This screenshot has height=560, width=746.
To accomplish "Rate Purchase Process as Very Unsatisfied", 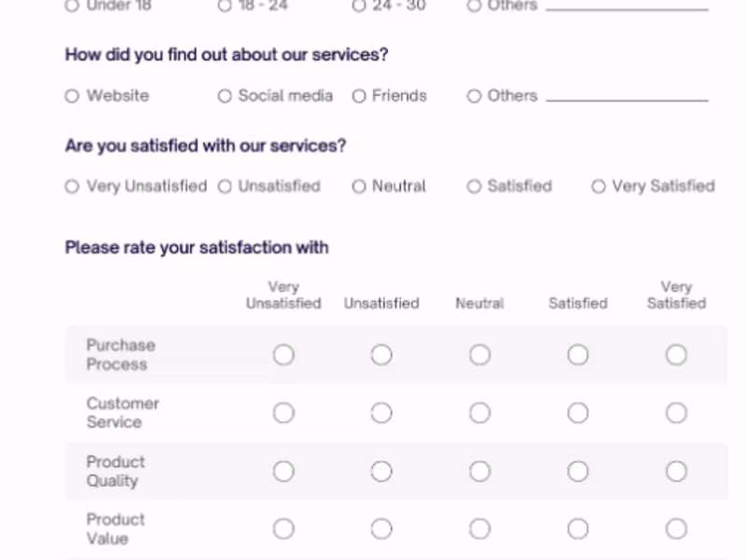I will (x=283, y=355).
